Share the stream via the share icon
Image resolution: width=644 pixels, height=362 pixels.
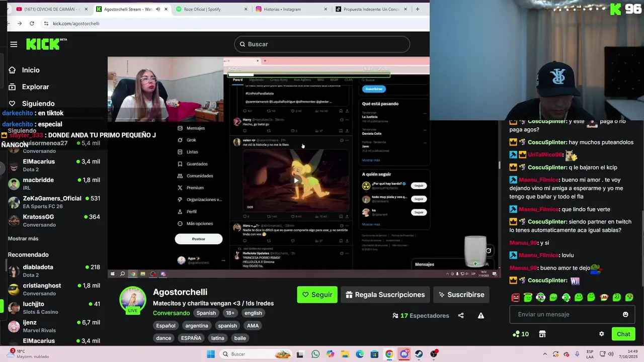pos(461,316)
